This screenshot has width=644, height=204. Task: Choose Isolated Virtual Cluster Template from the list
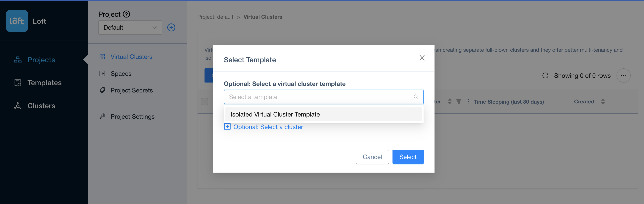pos(275,114)
